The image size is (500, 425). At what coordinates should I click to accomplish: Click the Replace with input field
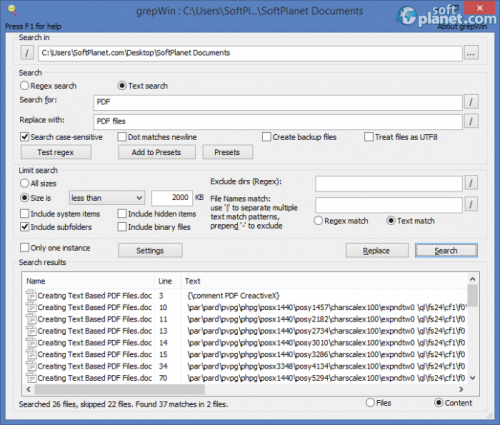point(278,122)
